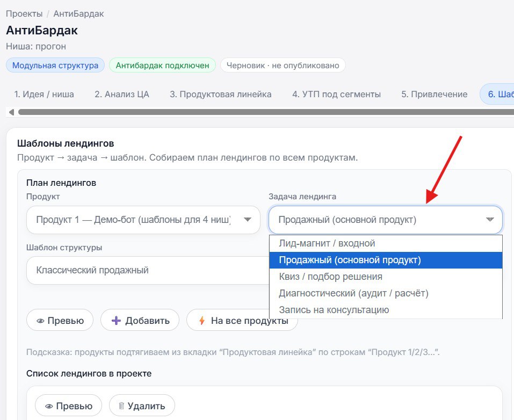Select Лид-магнит / входной option
This screenshot has height=420, width=514.
(327, 243)
